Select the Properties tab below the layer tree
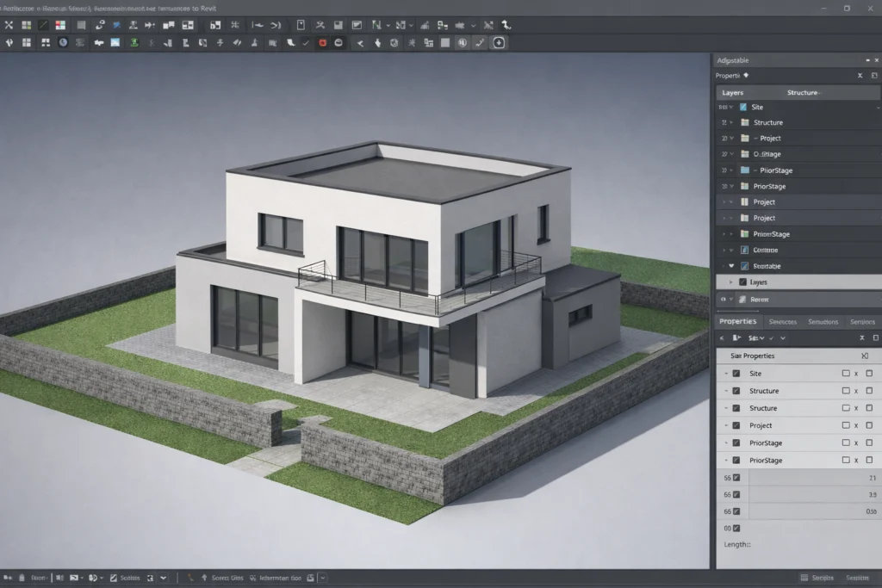The width and height of the screenshot is (882, 588). point(737,320)
